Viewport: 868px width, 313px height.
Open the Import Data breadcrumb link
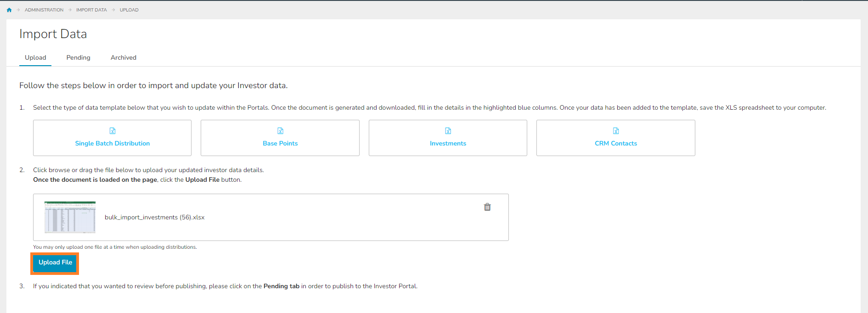91,10
